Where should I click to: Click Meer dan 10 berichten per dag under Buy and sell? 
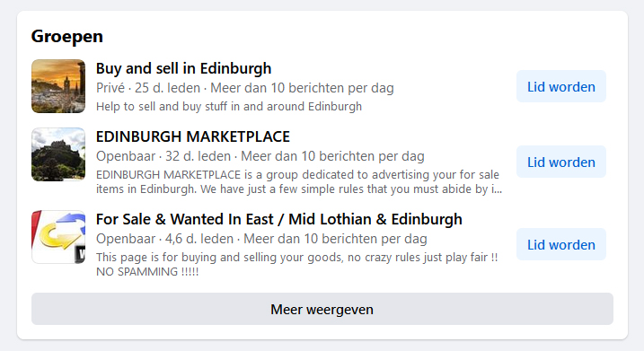point(303,88)
